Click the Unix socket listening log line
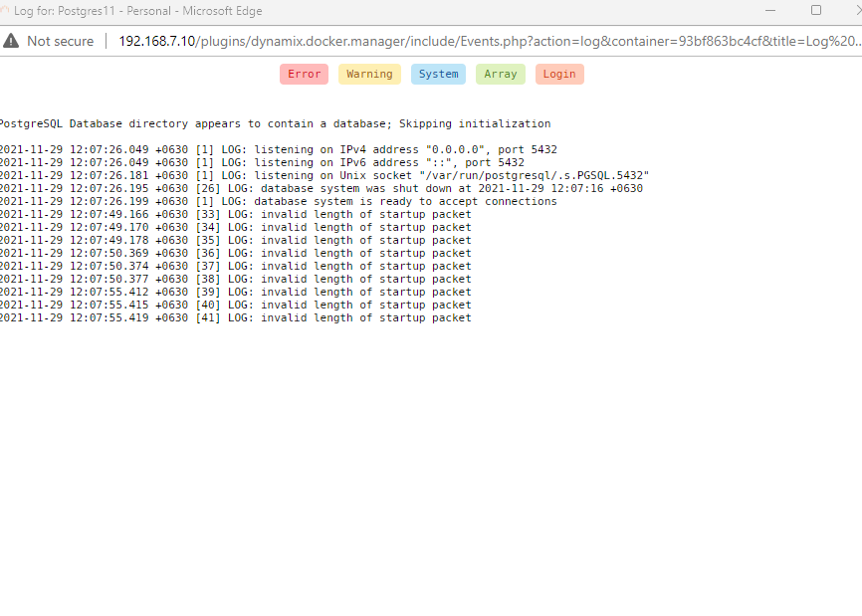 tap(324, 175)
